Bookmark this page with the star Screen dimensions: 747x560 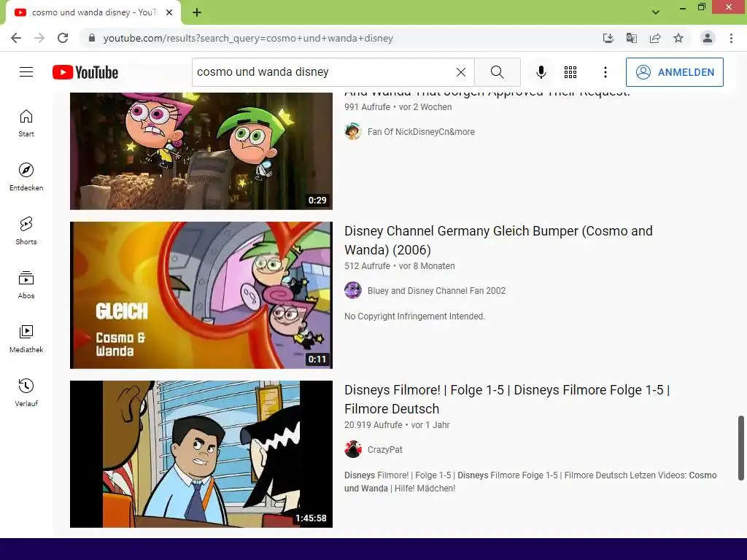tap(678, 38)
